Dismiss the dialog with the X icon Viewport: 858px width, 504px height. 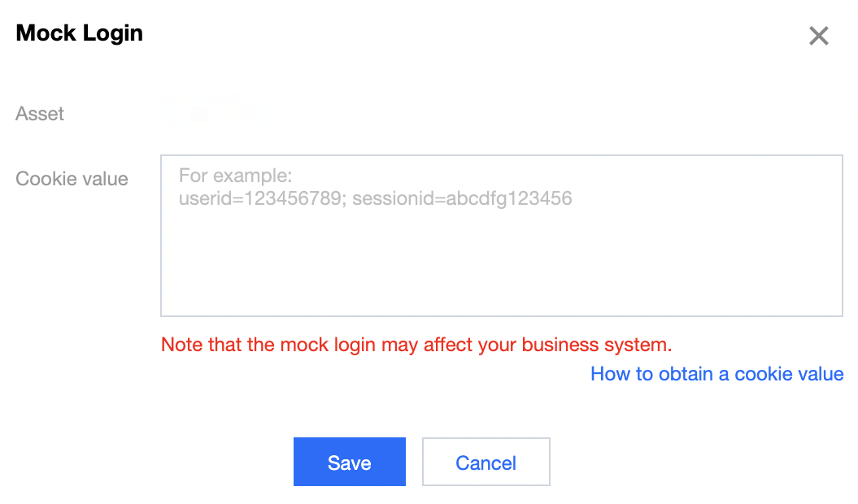[x=818, y=36]
